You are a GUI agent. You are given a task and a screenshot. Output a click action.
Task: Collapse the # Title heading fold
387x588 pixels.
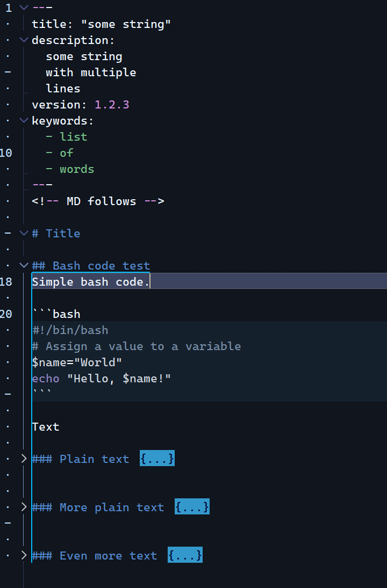point(24,233)
